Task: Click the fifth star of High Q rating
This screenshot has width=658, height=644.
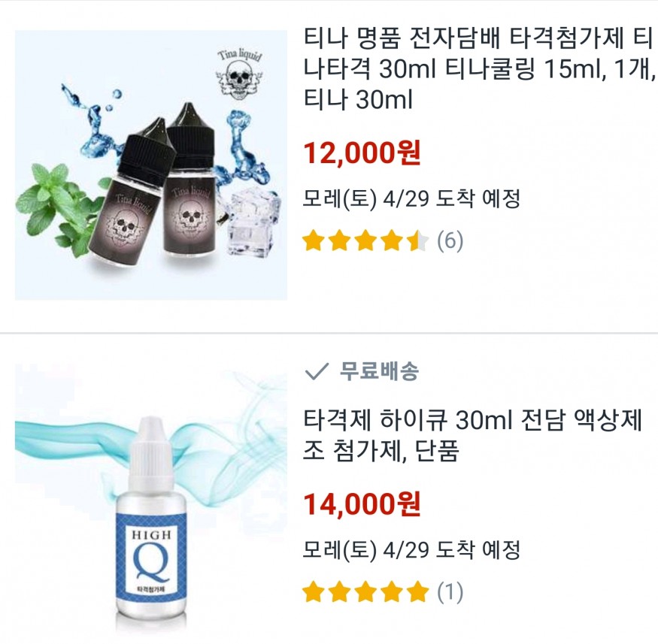Action: 417,592
